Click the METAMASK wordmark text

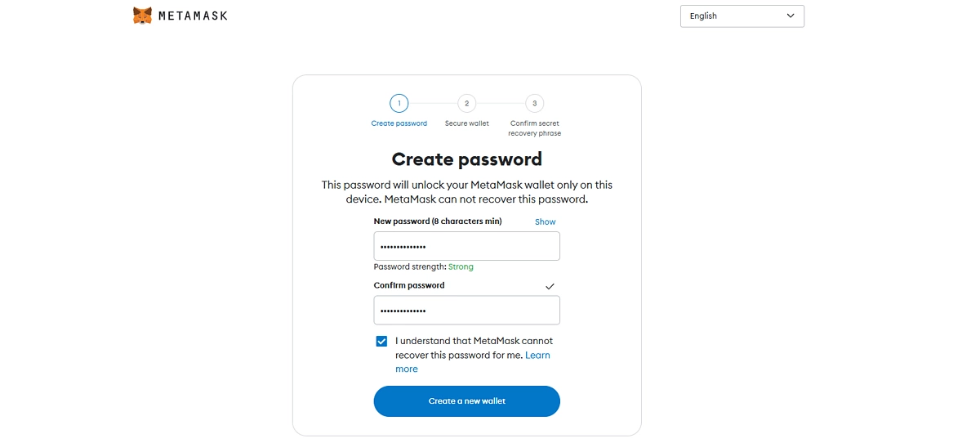pyautogui.click(x=193, y=16)
